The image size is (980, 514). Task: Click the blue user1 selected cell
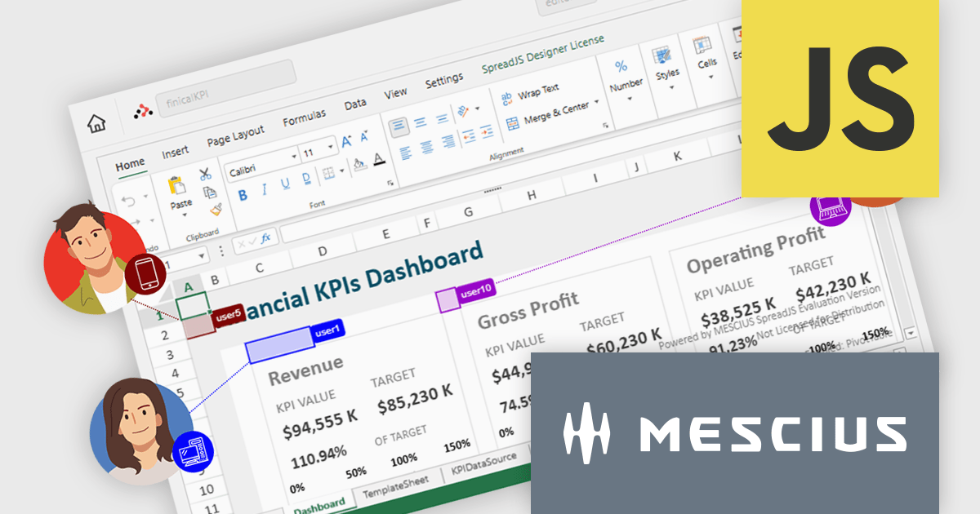[x=278, y=344]
